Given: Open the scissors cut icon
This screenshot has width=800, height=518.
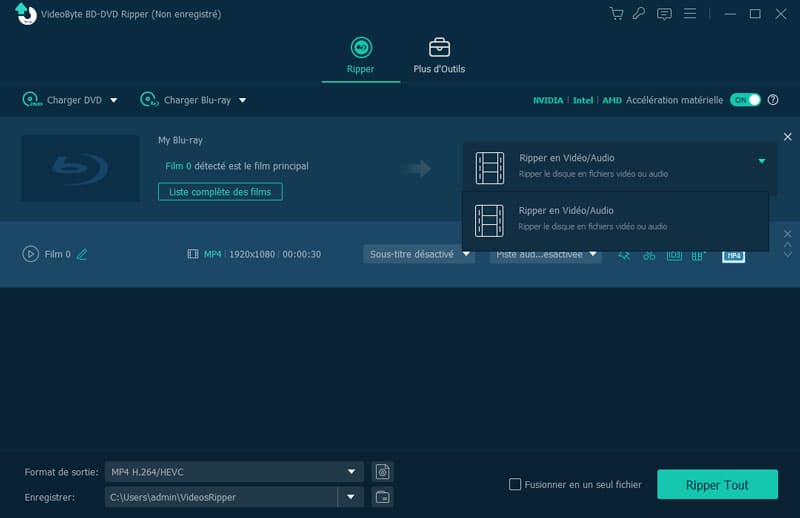Looking at the screenshot, I should coord(649,256).
